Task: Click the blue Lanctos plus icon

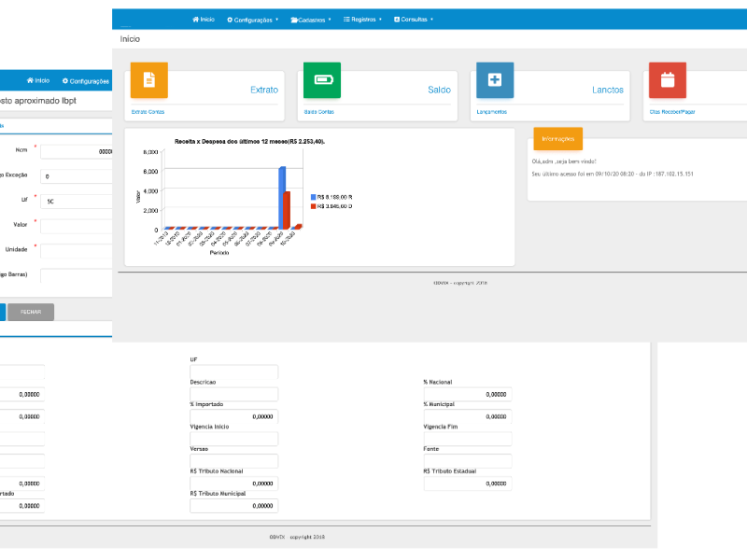Action: (495, 80)
